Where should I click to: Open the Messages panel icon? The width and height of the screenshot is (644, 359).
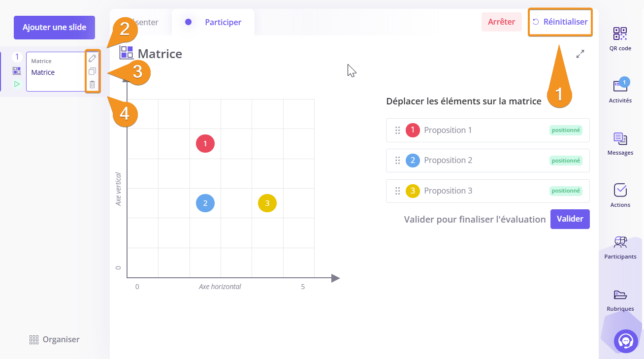point(620,138)
